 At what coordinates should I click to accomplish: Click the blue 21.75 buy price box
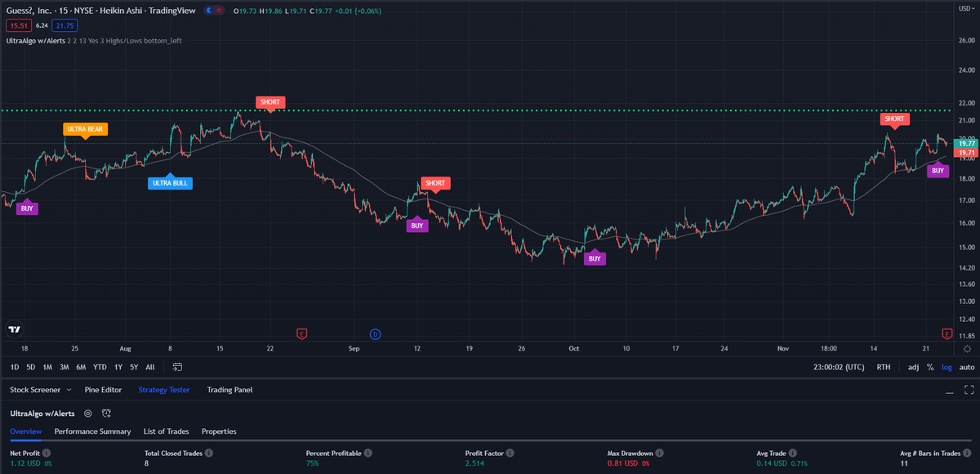[x=65, y=26]
